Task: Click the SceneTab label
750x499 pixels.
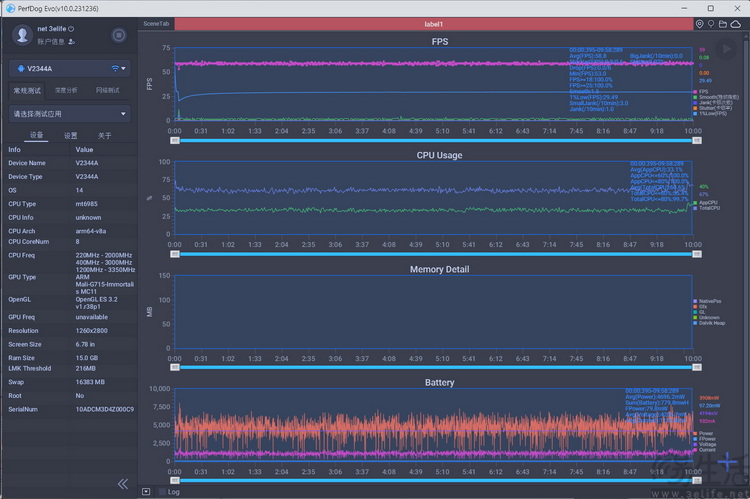Action: click(x=156, y=23)
